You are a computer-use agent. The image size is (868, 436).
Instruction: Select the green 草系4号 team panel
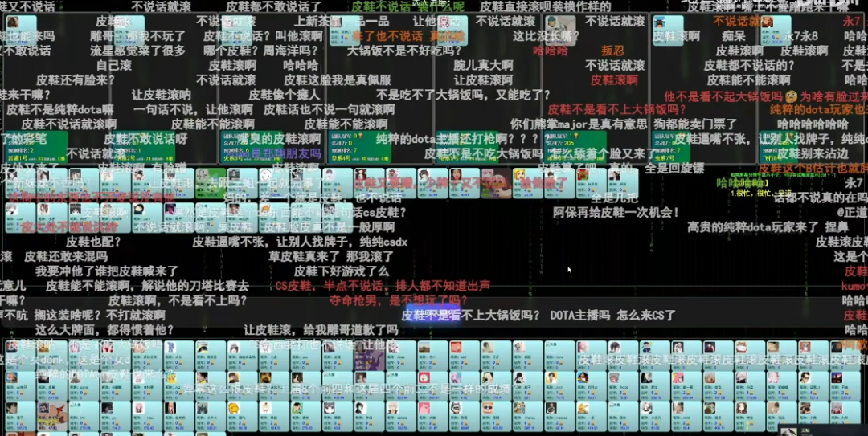tap(360, 147)
